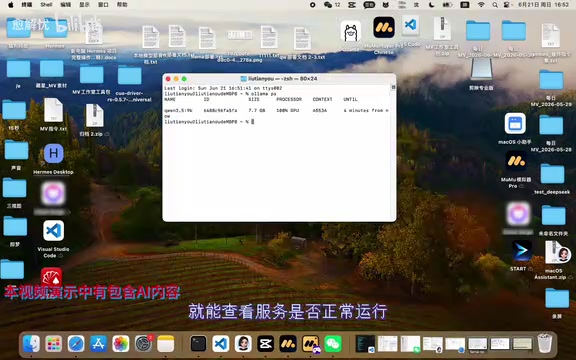Image resolution: width=576 pixels, height=360 pixels.
Task: Open the avatar-face app in Dock
Action: (243, 344)
